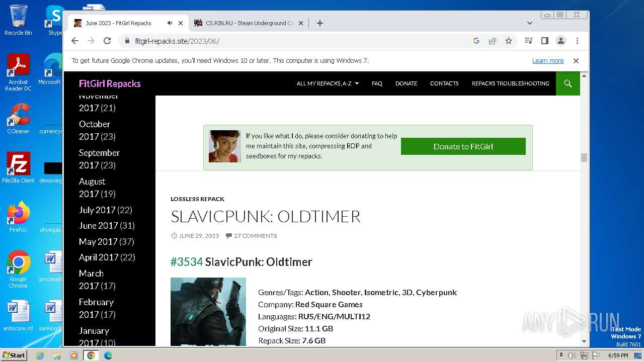Click the FitGirl Repacks site title
This screenshot has height=362, width=644.
110,83
